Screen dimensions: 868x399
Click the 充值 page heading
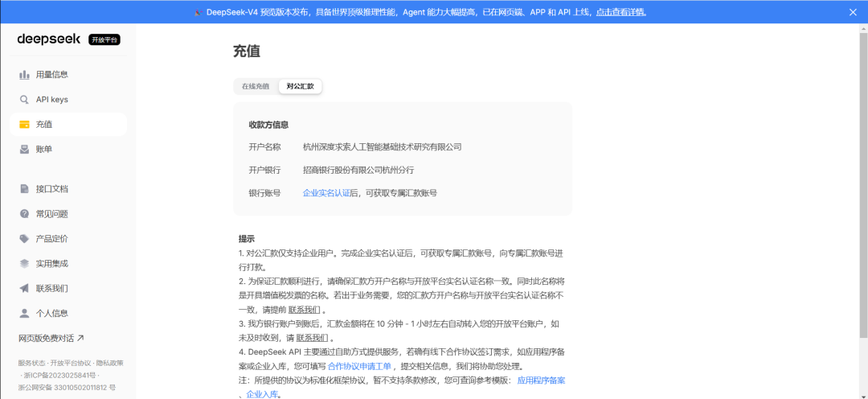point(247,51)
